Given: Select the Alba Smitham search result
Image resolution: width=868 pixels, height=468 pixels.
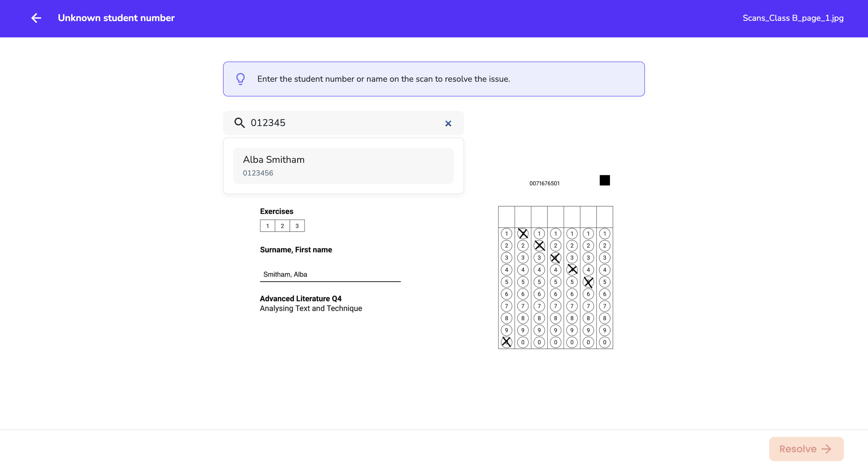Looking at the screenshot, I should 343,166.
